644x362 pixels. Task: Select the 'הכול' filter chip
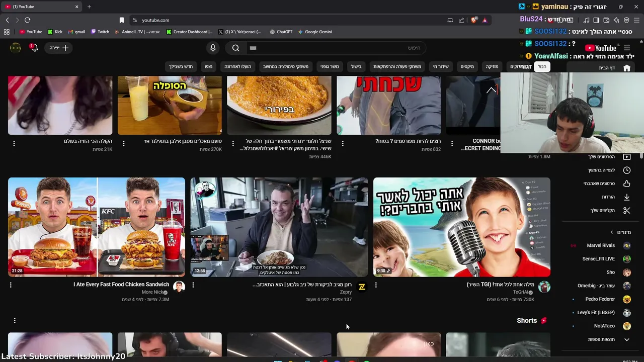click(x=542, y=66)
